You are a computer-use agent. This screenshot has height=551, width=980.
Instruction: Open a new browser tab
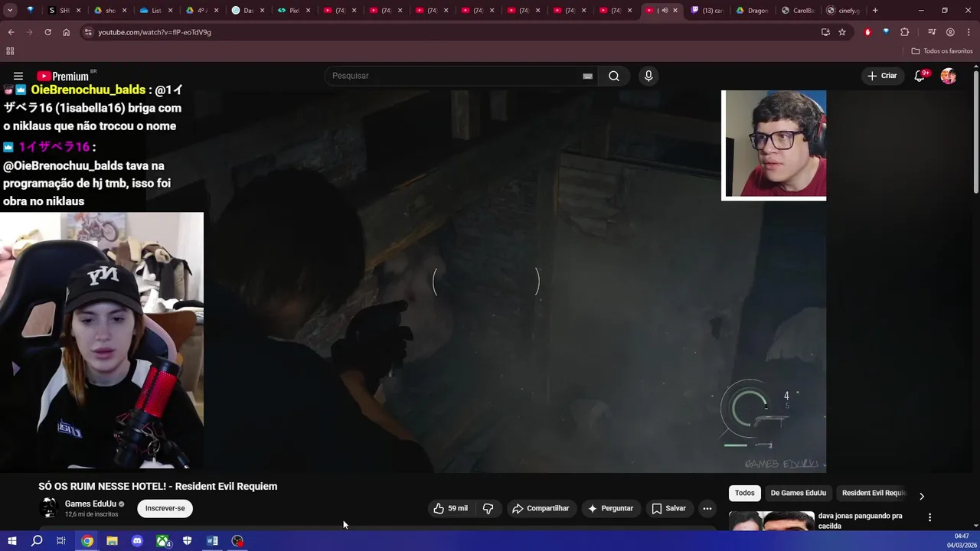(x=875, y=11)
